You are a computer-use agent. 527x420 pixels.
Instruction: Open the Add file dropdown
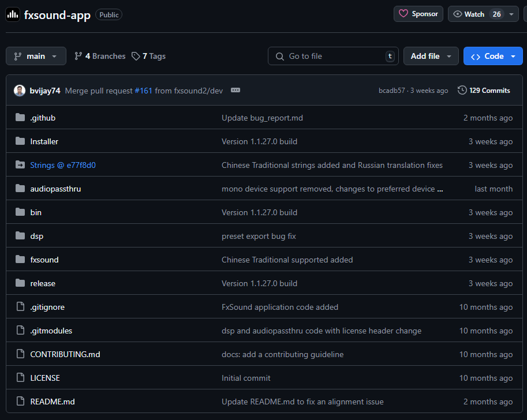431,56
